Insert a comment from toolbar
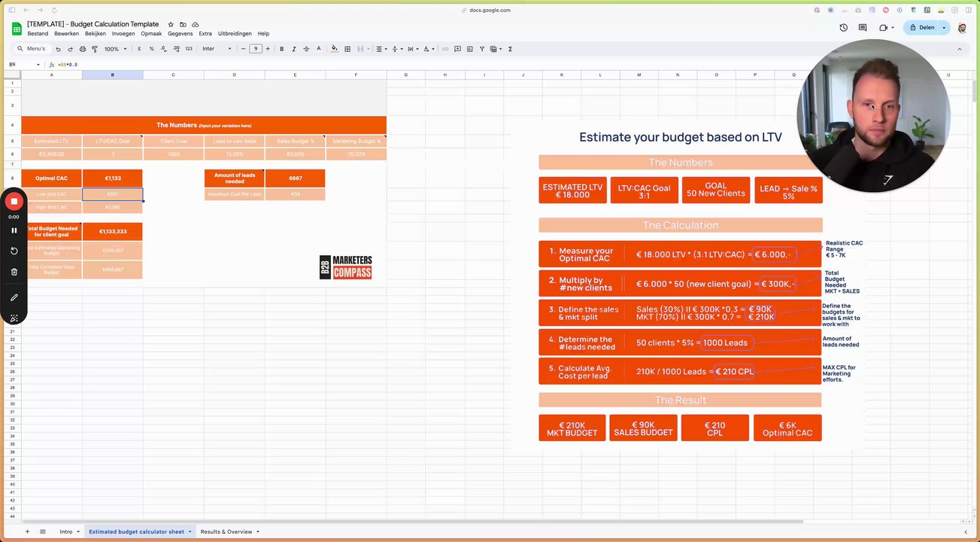 [x=457, y=49]
